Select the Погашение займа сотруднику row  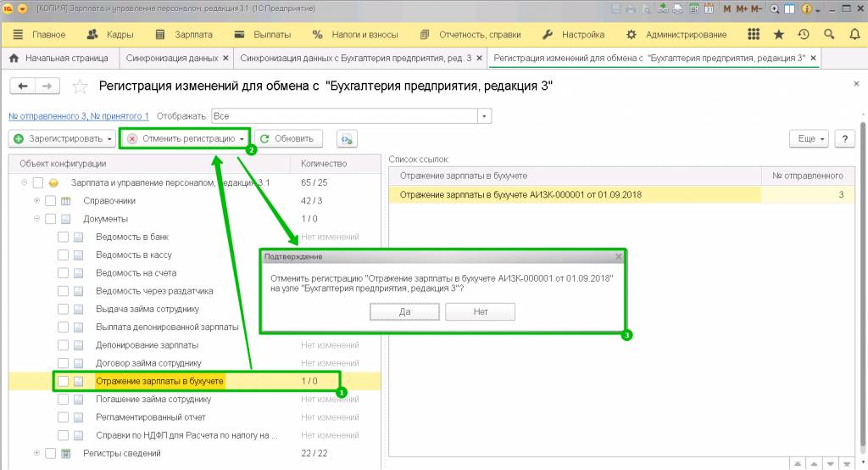pos(194,399)
